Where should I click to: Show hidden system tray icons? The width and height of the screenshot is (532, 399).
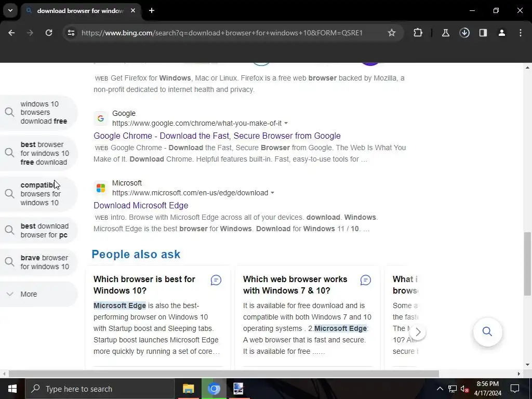[440, 389]
